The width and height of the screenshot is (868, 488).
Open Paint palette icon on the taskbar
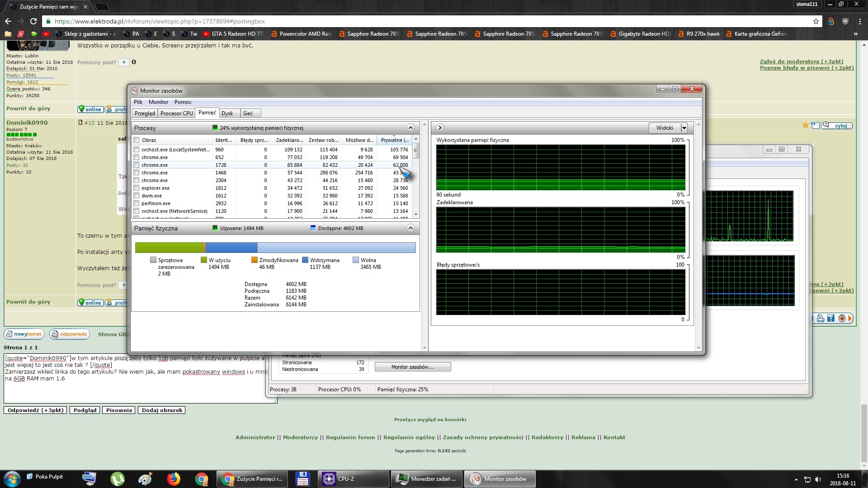click(x=145, y=479)
